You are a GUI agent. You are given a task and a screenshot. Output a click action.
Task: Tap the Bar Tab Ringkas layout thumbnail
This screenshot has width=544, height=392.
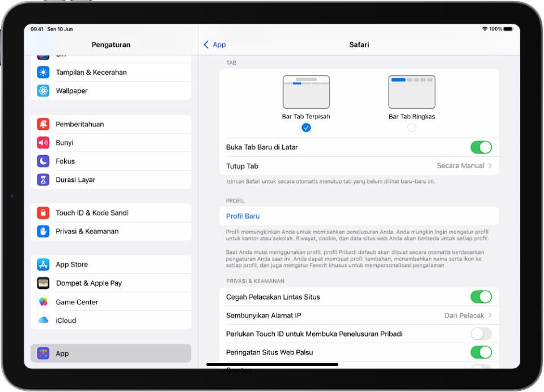point(412,92)
